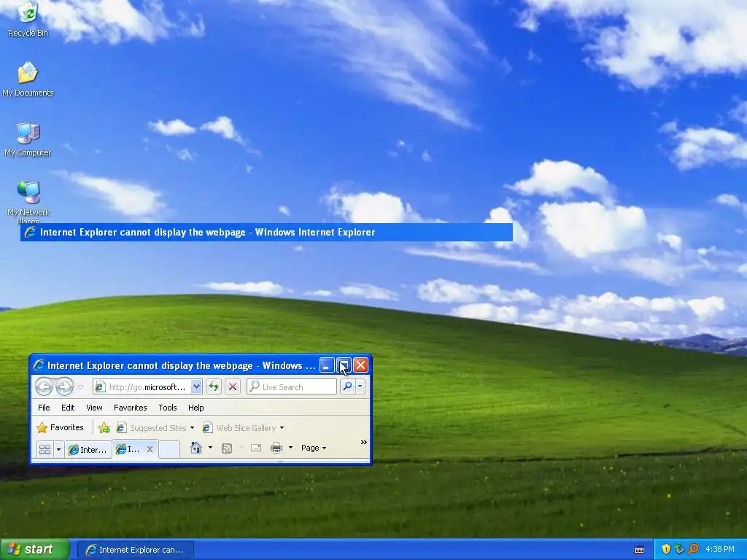Click the on-screen keyboard taskbar icon
Screen dimensions: 747x560
(639, 550)
